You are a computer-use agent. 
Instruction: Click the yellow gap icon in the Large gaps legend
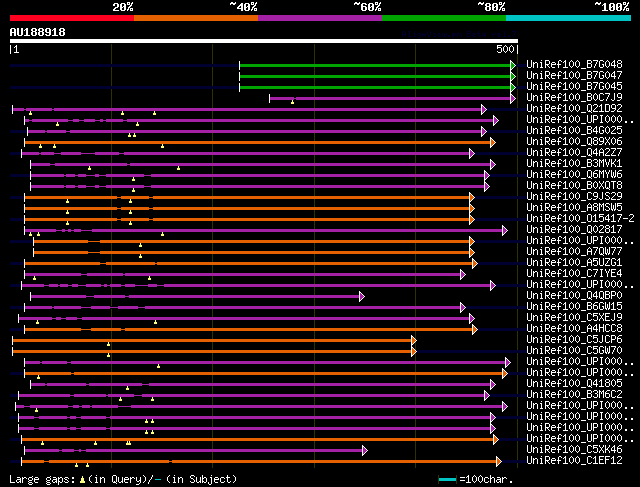click(82, 480)
